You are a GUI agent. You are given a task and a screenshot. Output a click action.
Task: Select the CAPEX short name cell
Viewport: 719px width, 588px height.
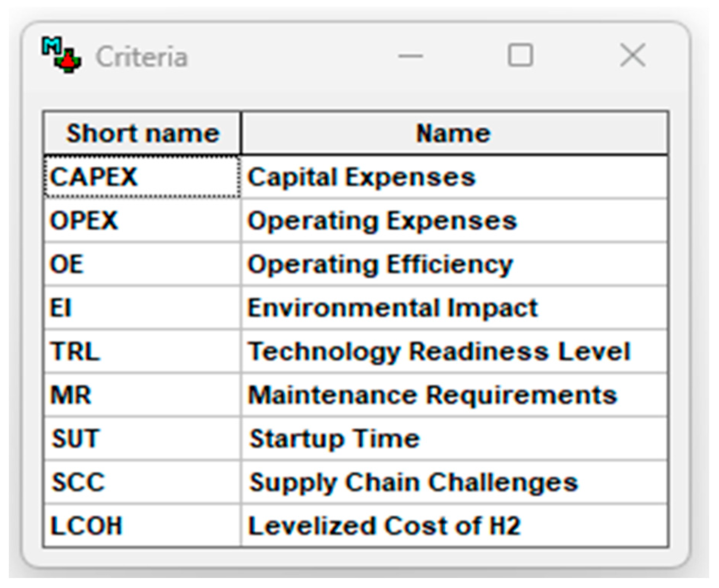coord(142,177)
